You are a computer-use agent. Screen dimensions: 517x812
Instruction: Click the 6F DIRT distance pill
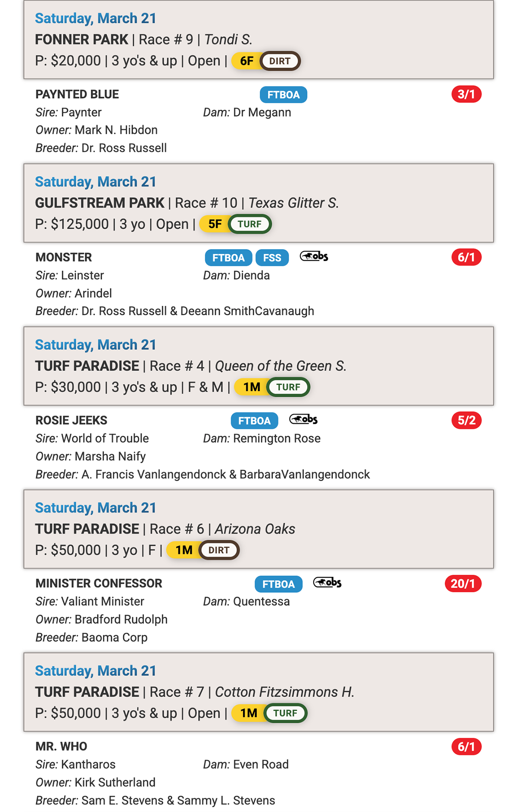click(x=266, y=61)
